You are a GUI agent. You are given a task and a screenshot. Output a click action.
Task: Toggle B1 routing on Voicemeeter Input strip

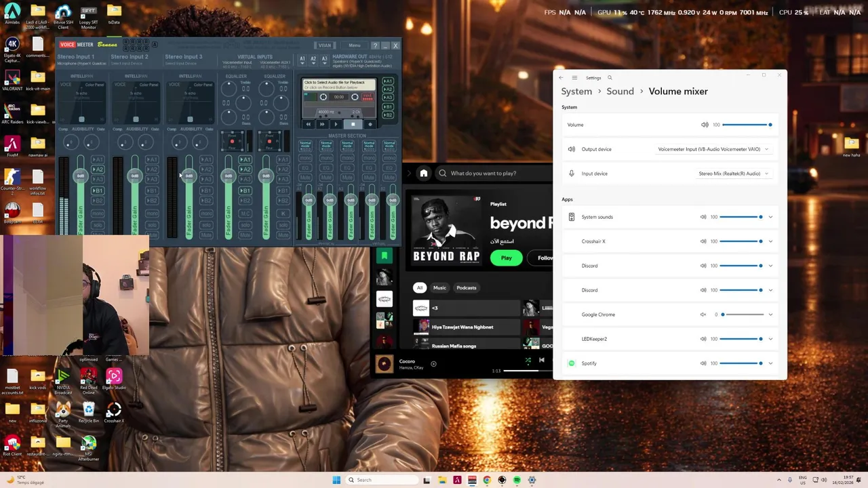click(x=245, y=191)
